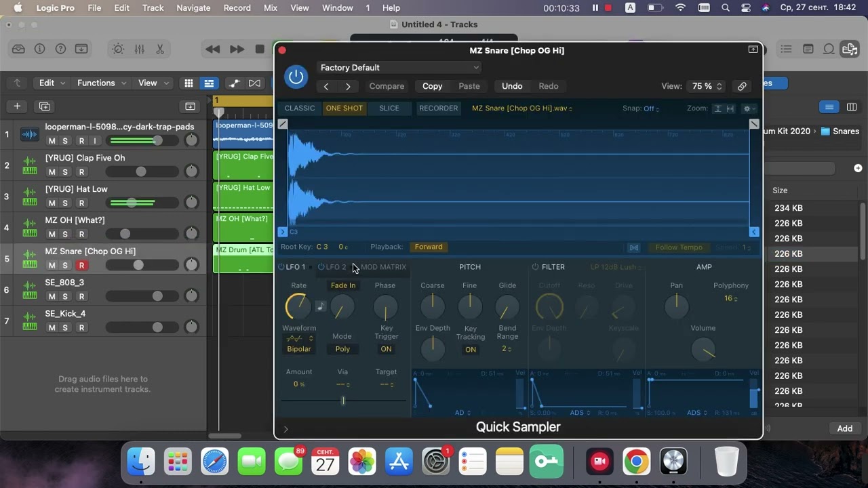Open the Mixer faders icon
Screen dimensions: 868x488
[139, 49]
